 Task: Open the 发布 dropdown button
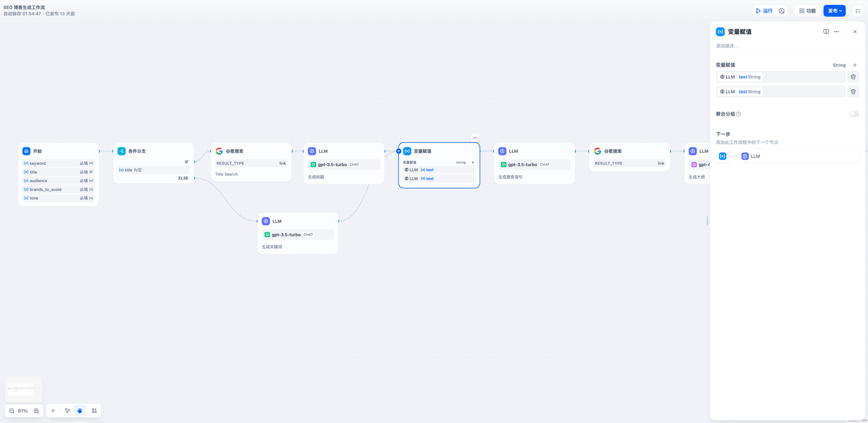[834, 11]
